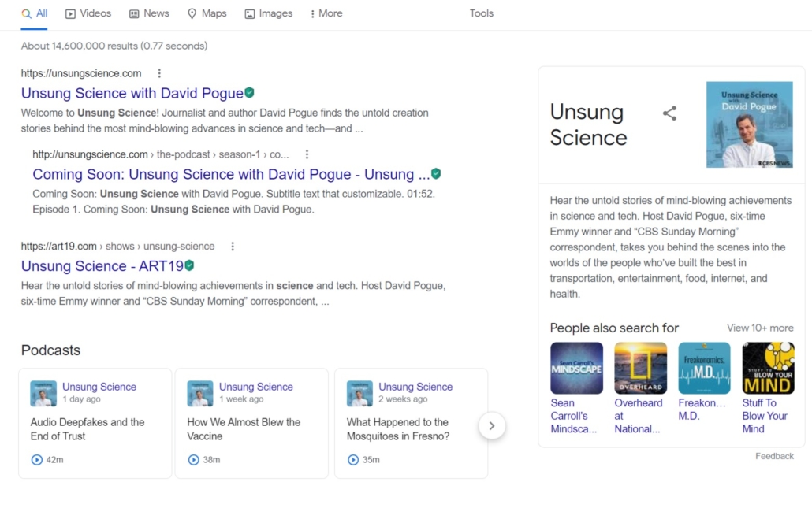812x508 pixels.
Task: Open options menu for art19.com result
Action: click(233, 247)
